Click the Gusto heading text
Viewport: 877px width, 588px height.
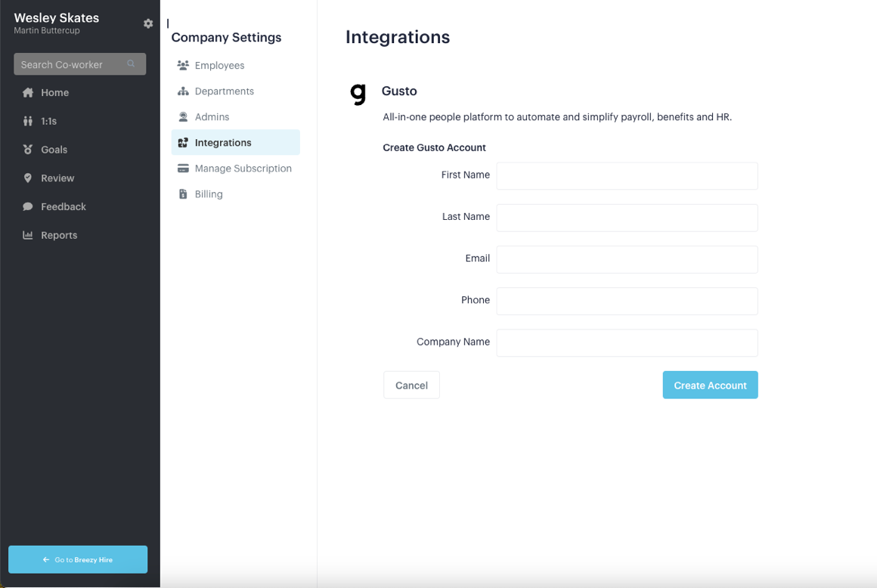pyautogui.click(x=399, y=91)
